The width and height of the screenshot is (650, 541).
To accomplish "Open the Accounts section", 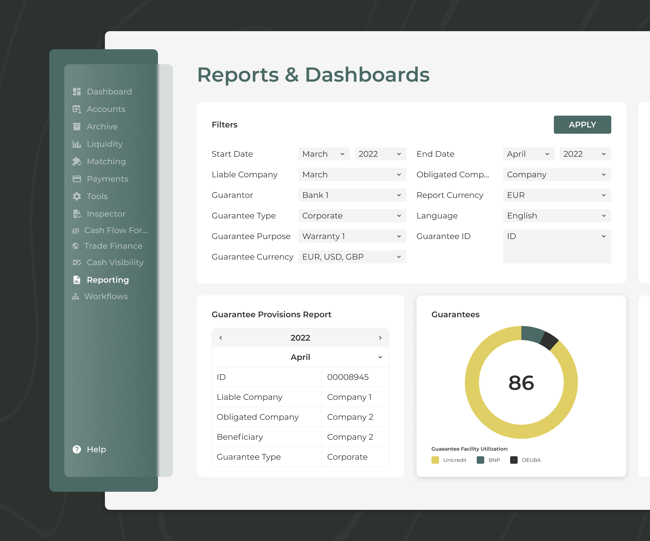I will (106, 109).
